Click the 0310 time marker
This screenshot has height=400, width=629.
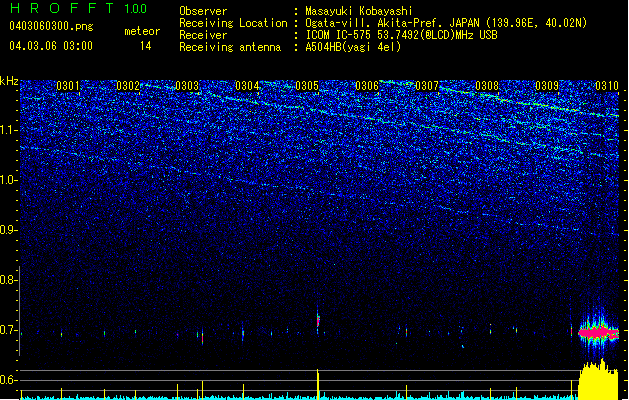(607, 86)
